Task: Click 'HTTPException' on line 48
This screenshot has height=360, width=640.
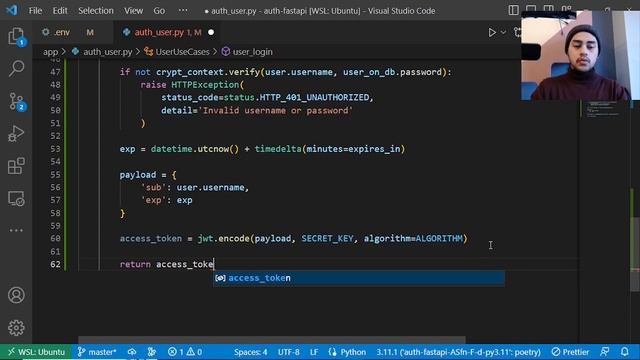Action: [x=205, y=85]
